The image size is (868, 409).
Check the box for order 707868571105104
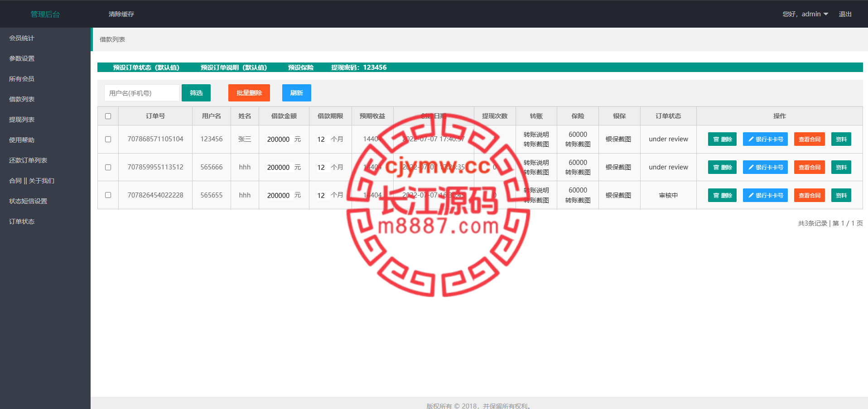click(x=108, y=140)
